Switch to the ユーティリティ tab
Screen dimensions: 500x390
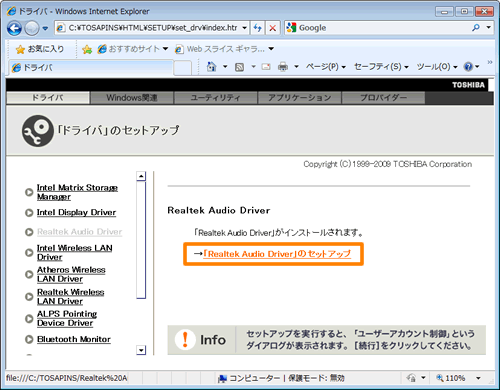tap(215, 98)
